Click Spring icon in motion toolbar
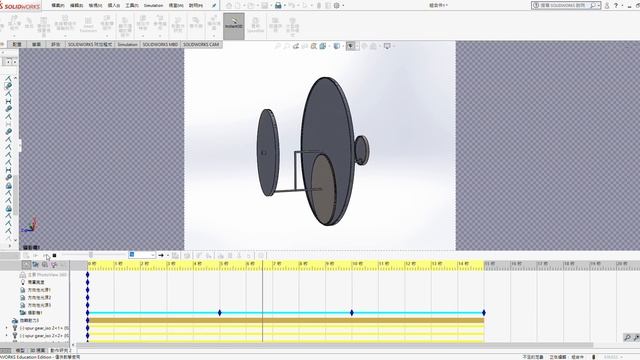640x360 pixels. 230,256
